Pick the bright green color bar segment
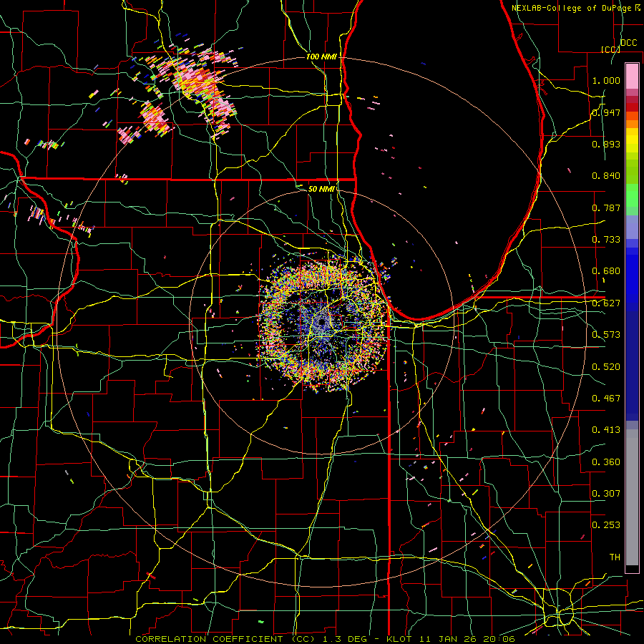The width and height of the screenshot is (644, 644). pyautogui.click(x=632, y=196)
